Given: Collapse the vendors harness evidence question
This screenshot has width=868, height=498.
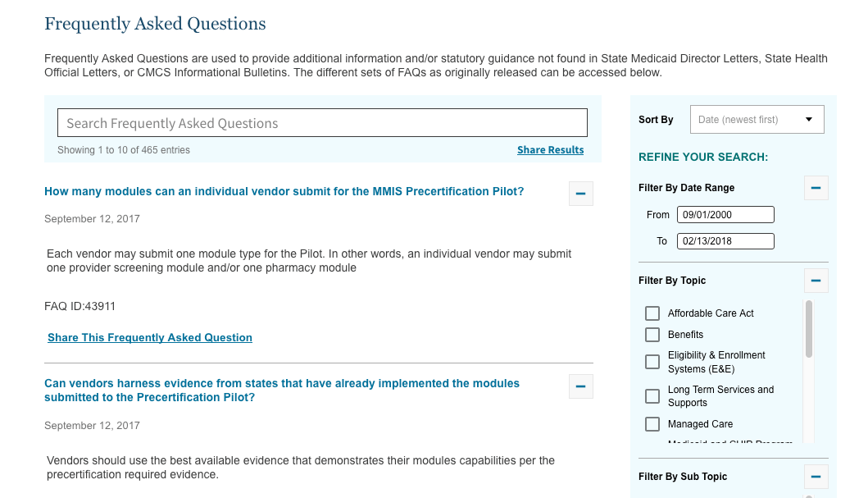Looking at the screenshot, I should (580, 386).
